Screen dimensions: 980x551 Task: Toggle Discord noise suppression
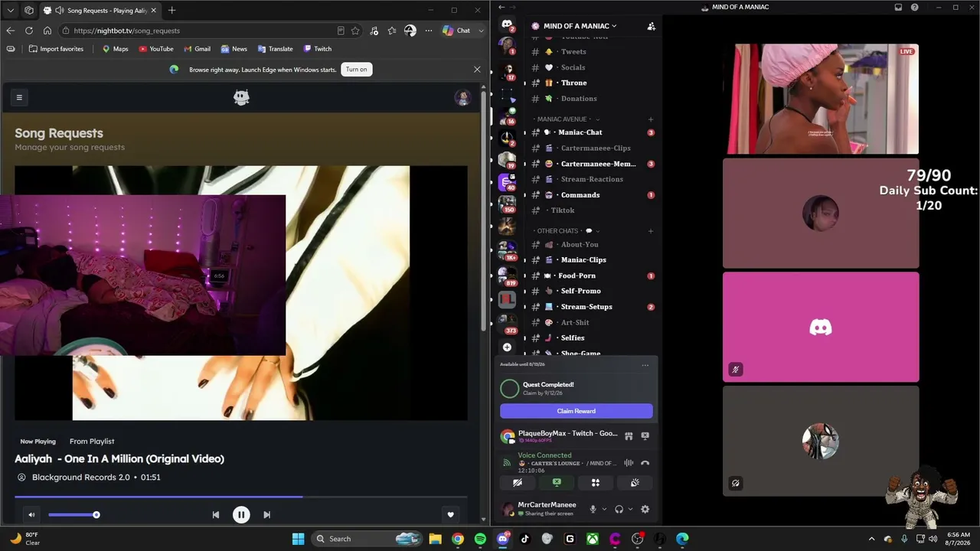[x=629, y=463]
